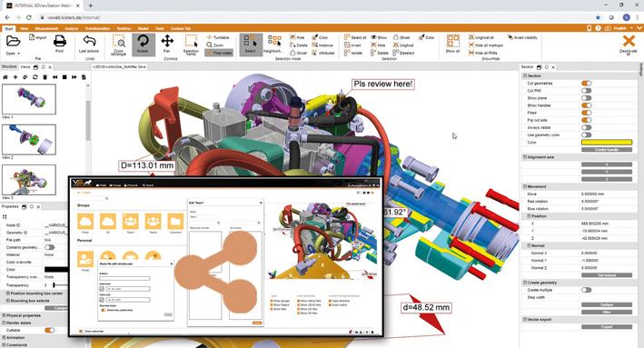Image resolution: width=644 pixels, height=348 pixels.
Task: Click the yellow section Color swatch
Action: click(607, 142)
